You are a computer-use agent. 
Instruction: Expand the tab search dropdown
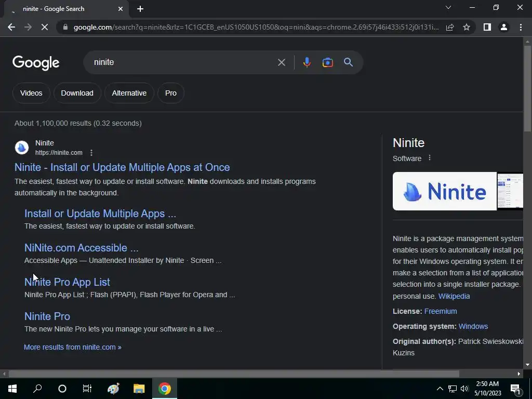pyautogui.click(x=448, y=7)
